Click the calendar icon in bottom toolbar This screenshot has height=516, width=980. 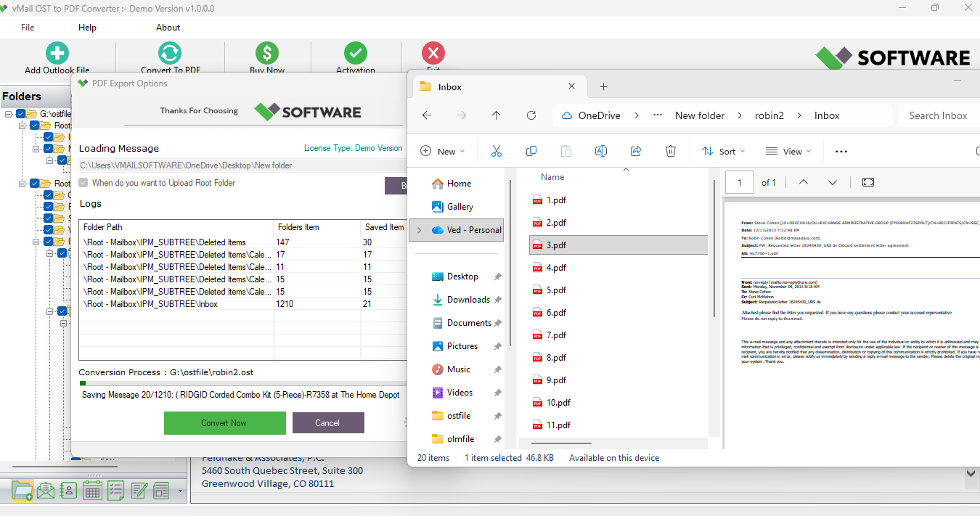[92, 491]
